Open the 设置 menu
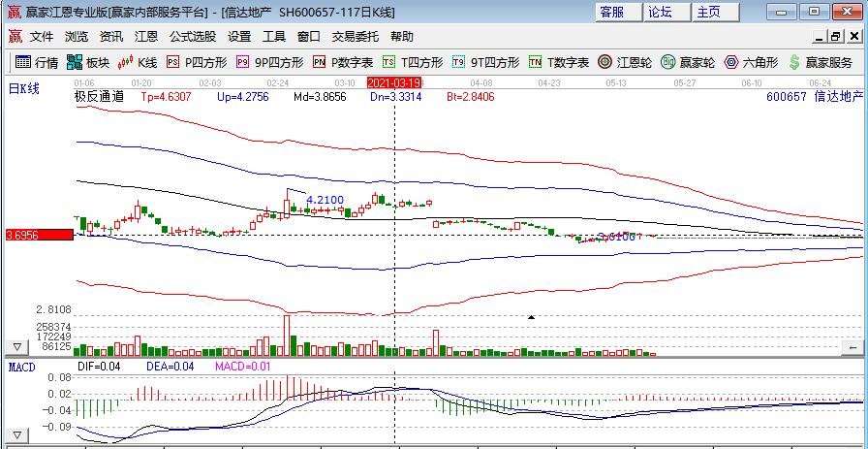The image size is (868, 449). click(239, 37)
